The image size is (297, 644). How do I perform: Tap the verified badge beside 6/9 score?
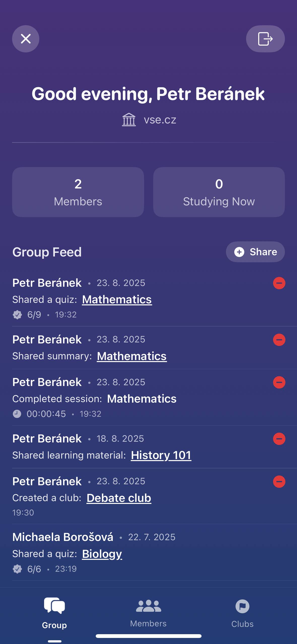(x=17, y=315)
